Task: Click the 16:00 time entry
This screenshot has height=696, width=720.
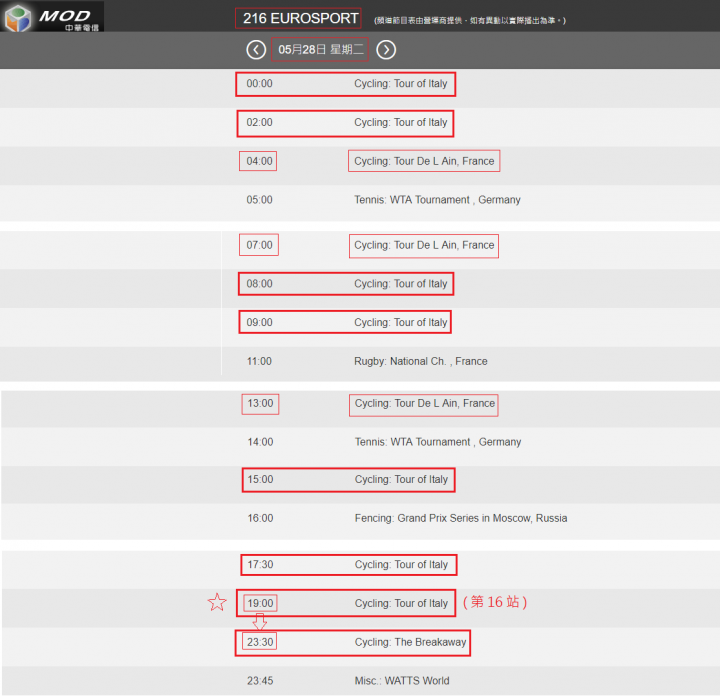Action: click(260, 518)
